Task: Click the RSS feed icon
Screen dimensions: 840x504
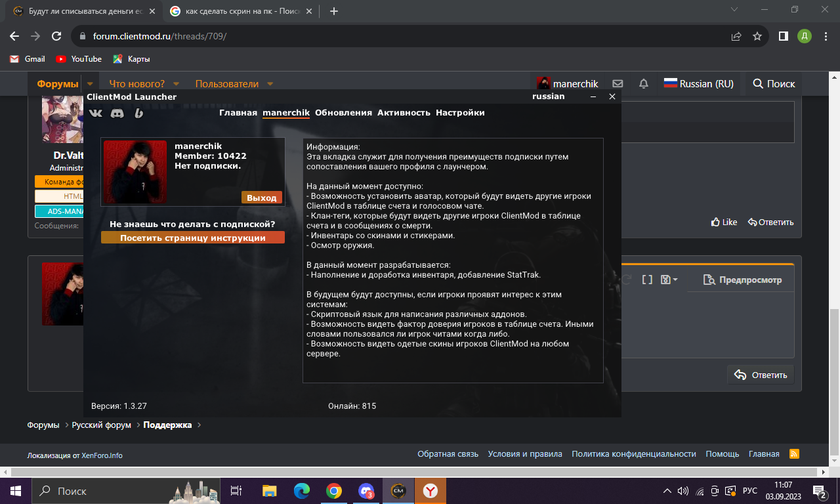Action: [794, 454]
